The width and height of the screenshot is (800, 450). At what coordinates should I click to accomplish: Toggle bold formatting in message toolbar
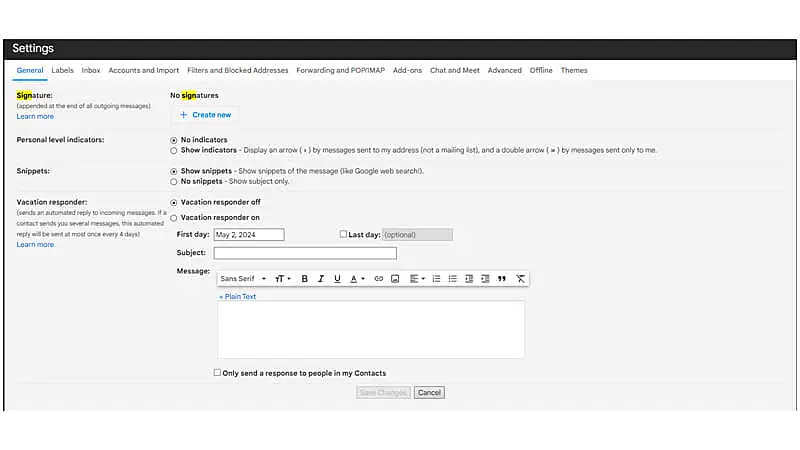coord(305,279)
